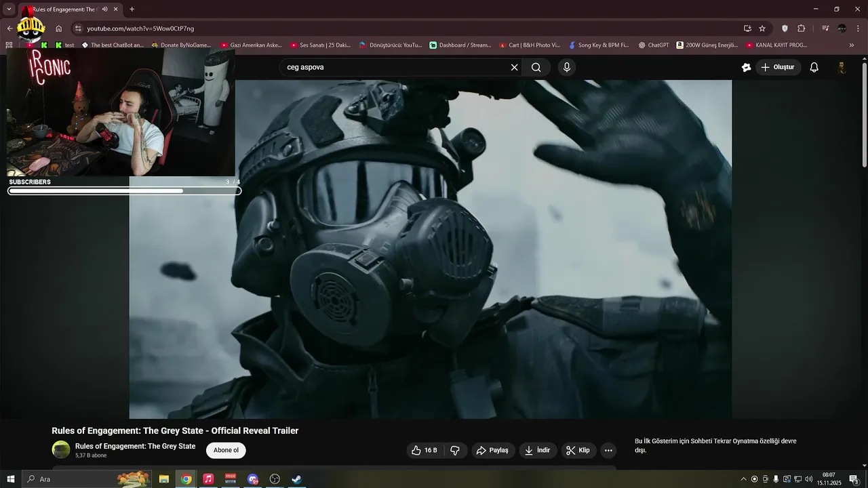
Task: Open the Voicemeeter taskbar icon
Action: pyautogui.click(x=231, y=479)
